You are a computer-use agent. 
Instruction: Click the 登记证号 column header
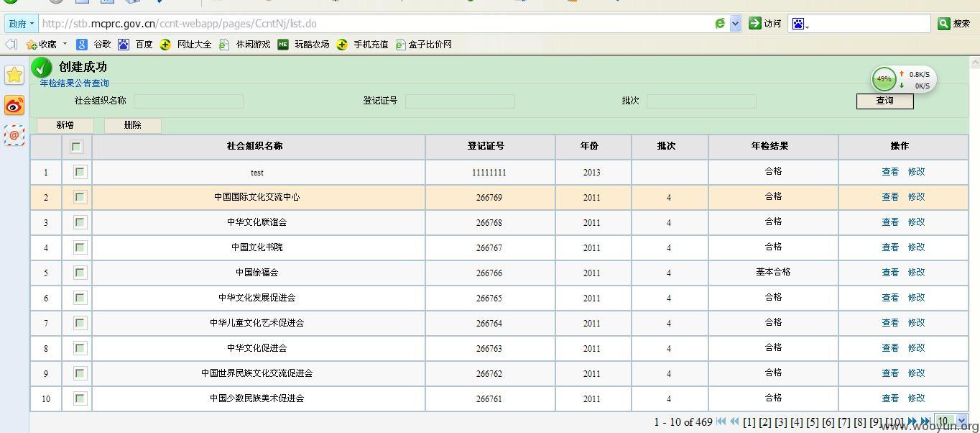[x=489, y=146]
